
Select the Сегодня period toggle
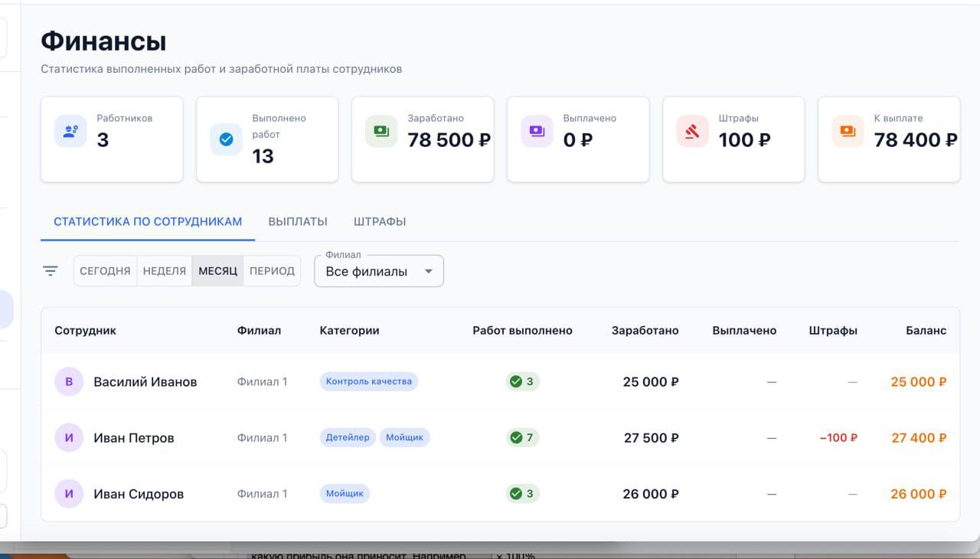[x=105, y=271]
